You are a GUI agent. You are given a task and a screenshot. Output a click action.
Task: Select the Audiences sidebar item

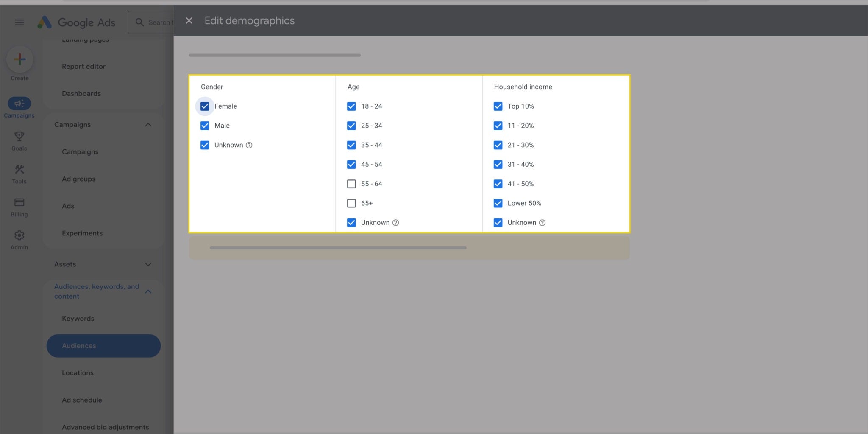click(x=103, y=346)
